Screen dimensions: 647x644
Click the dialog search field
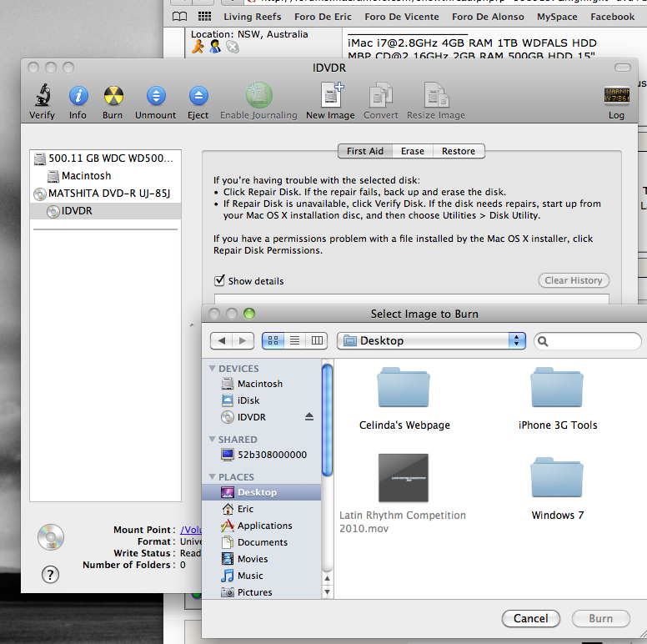[x=588, y=341]
